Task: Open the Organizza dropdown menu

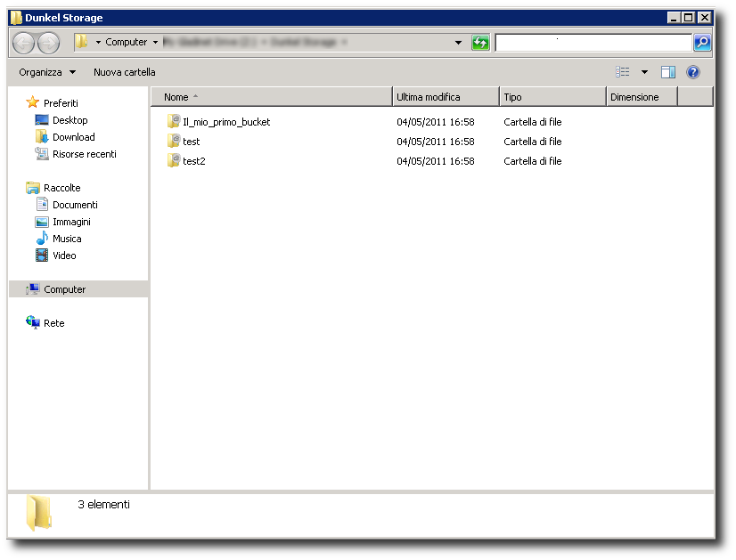Action: [47, 72]
